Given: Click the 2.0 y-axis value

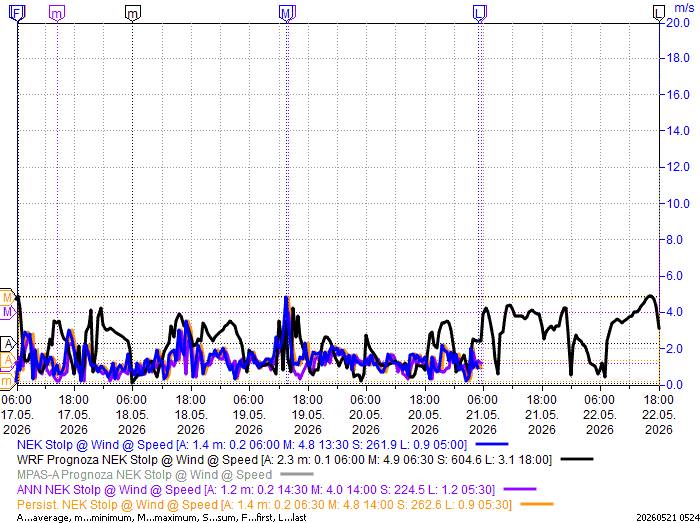Looking at the screenshot, I should 674,349.
